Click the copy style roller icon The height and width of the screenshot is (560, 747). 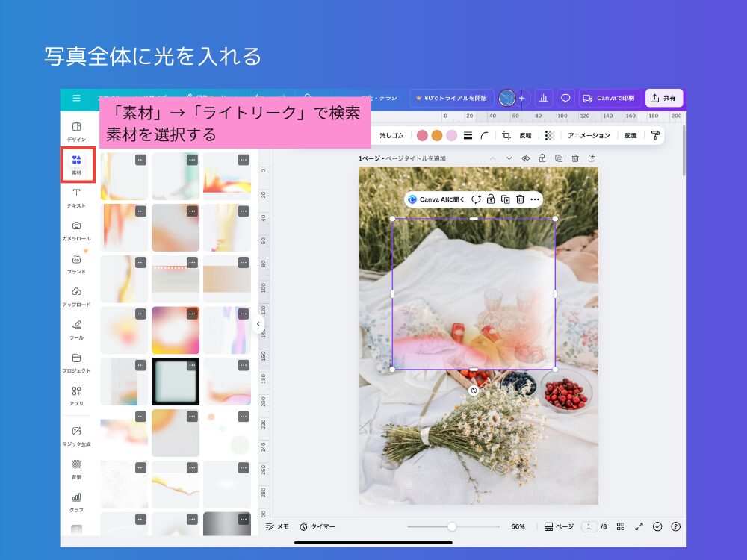point(656,136)
